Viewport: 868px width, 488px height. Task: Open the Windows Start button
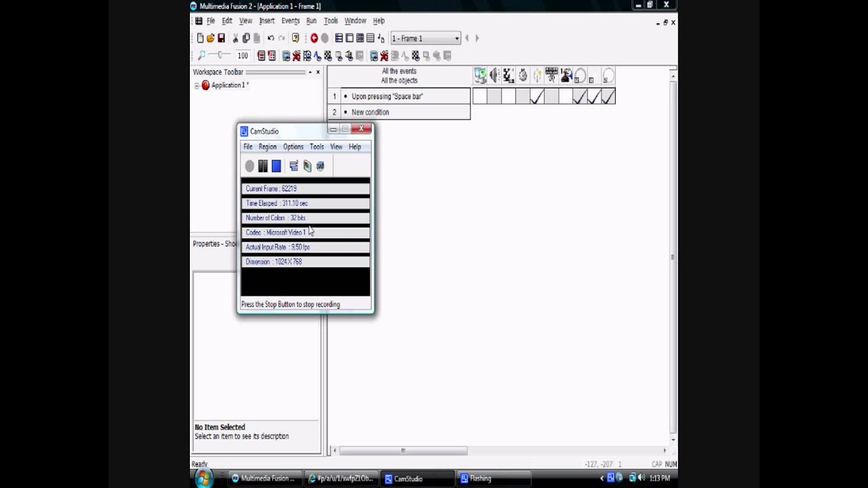(x=203, y=479)
